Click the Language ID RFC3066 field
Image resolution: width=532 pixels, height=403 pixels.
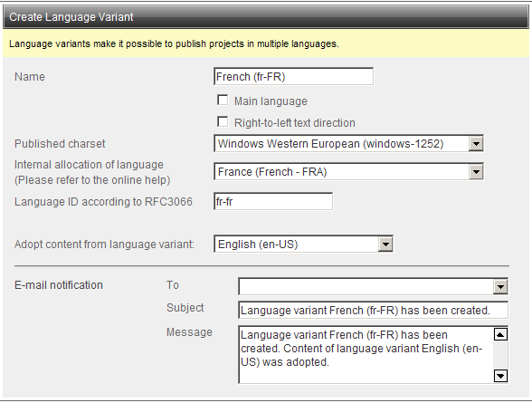273,201
